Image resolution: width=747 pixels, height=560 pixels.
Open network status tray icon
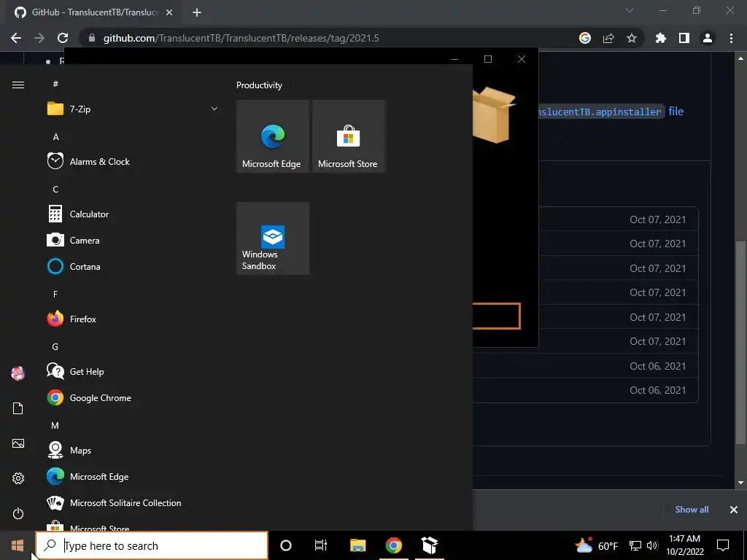click(x=635, y=545)
